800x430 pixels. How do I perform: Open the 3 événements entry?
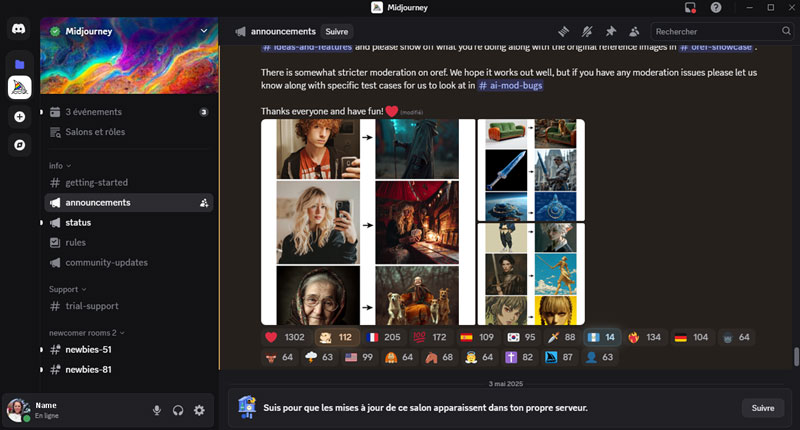point(129,112)
